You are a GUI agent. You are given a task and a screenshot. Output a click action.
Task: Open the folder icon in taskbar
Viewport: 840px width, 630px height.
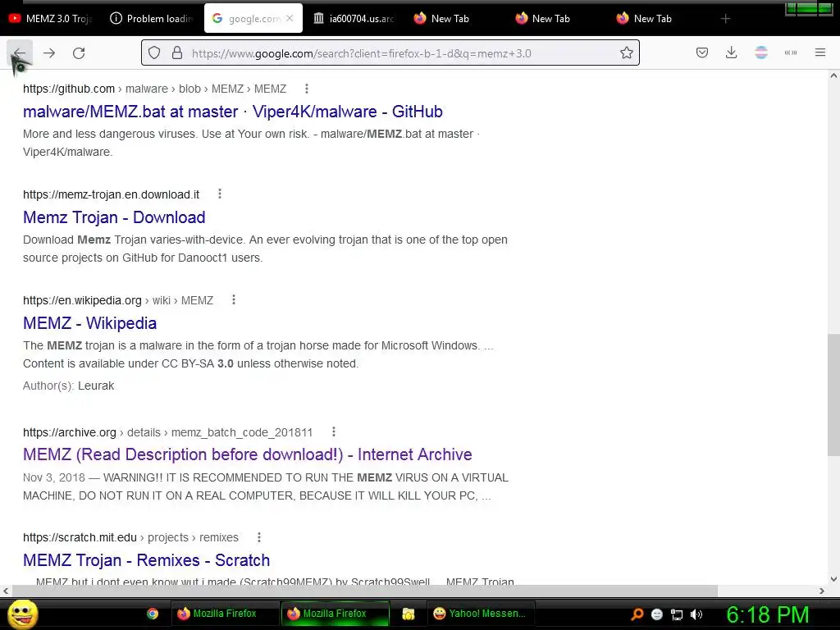click(409, 614)
